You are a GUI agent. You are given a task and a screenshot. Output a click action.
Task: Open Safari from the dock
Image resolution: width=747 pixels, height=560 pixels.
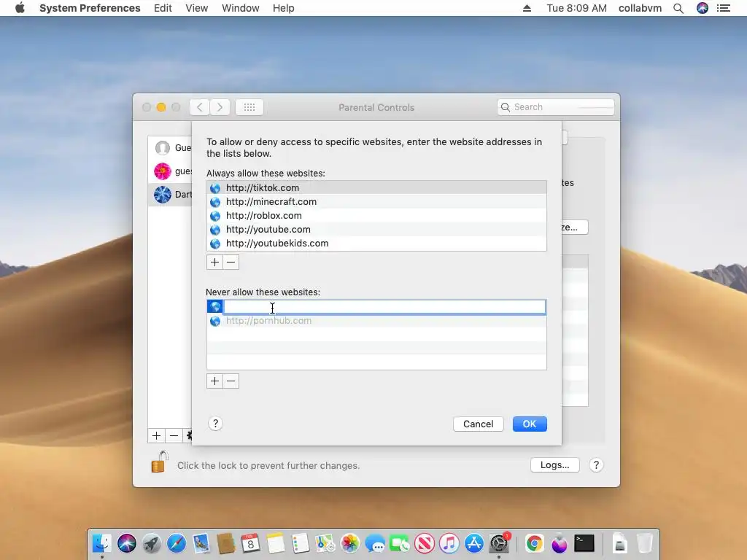click(x=177, y=543)
